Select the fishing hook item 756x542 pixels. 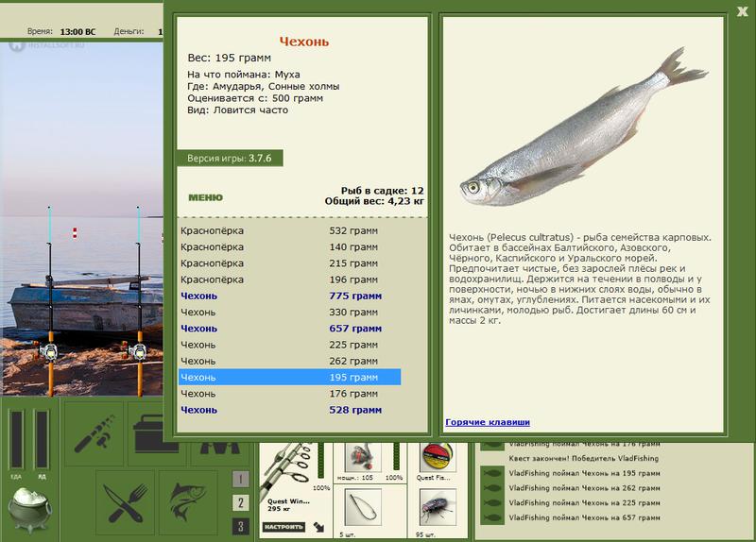(363, 507)
